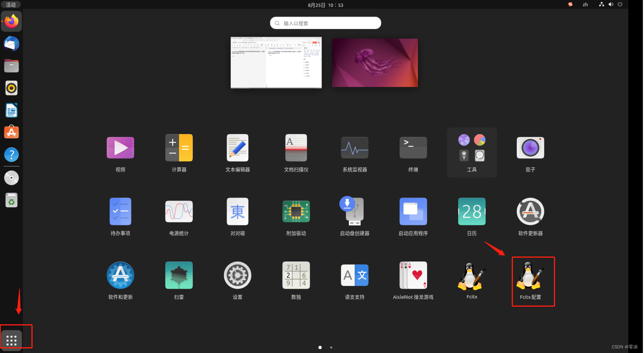This screenshot has width=644, height=353.
Task: Launch the 茄子 Cheese camera app
Action: click(x=531, y=148)
